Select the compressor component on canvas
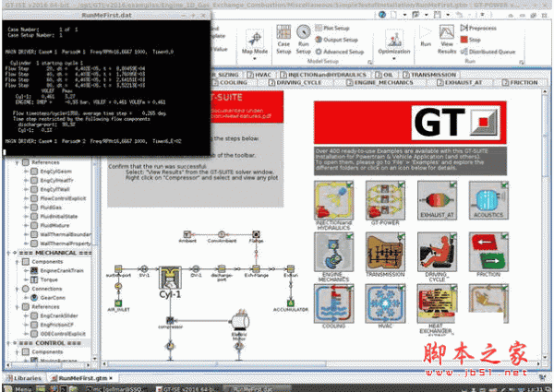This screenshot has height=392, width=554. 170,321
